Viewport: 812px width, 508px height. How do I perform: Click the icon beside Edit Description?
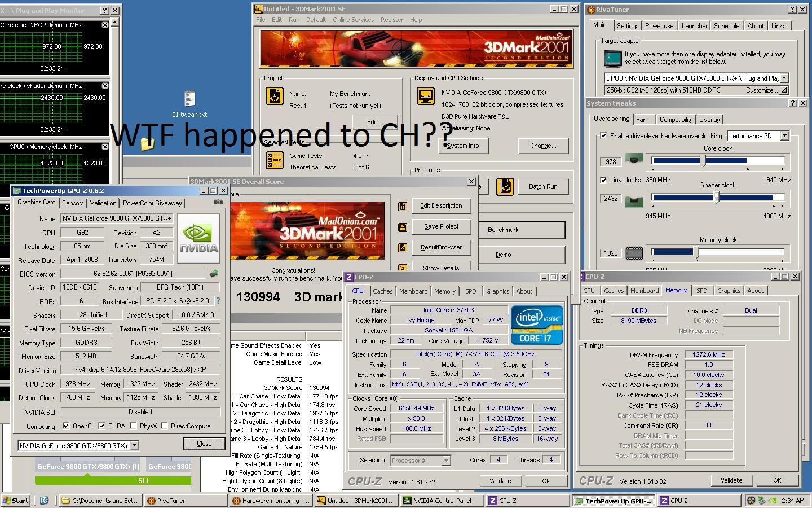click(403, 206)
